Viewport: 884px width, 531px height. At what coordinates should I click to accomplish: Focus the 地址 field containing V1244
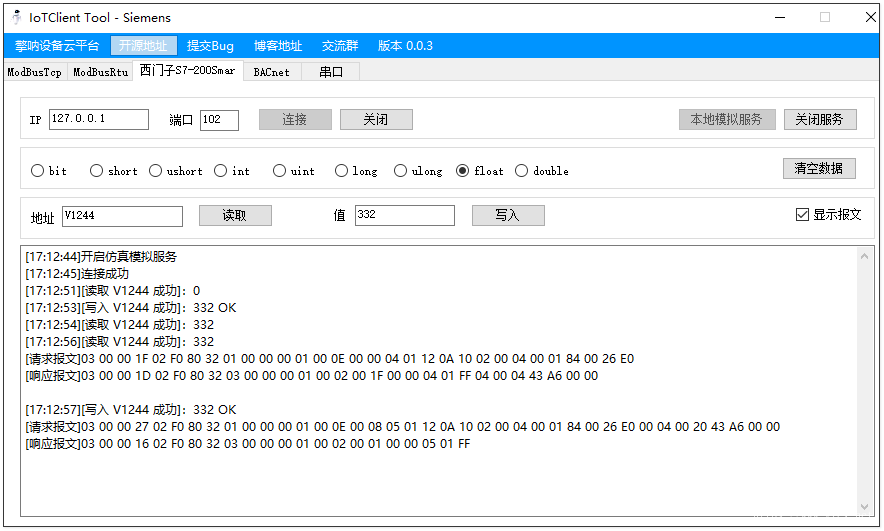122,216
